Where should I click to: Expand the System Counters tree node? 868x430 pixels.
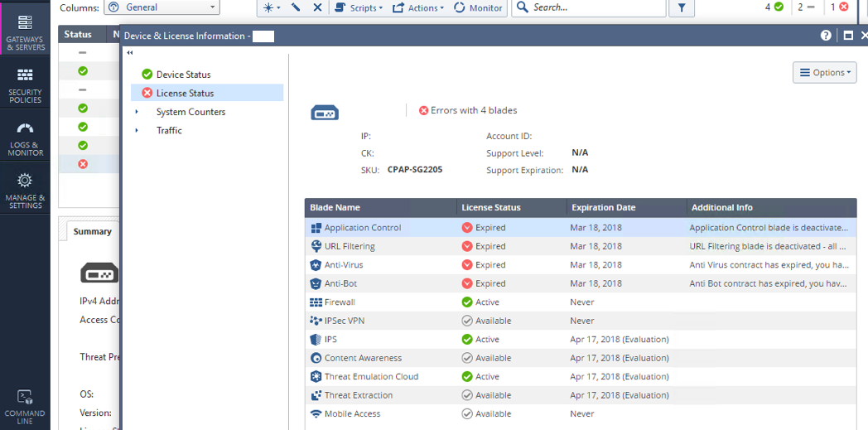coord(137,112)
